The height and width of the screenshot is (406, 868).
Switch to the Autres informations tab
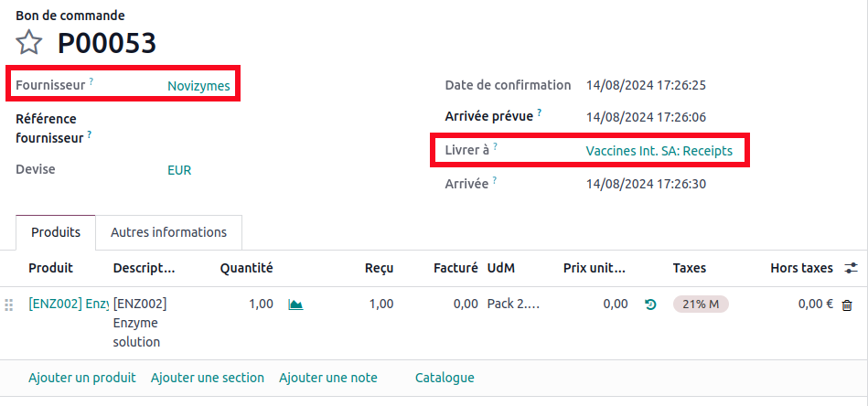(168, 232)
